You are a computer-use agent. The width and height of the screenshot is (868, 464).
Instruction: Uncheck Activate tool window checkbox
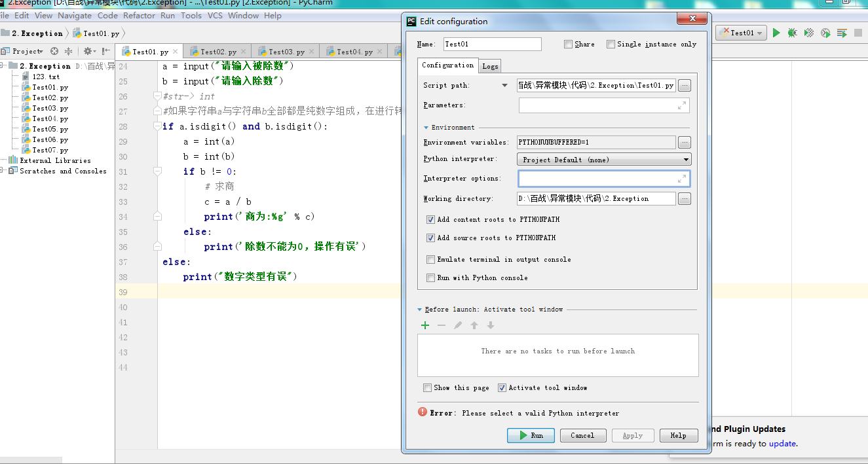(502, 387)
